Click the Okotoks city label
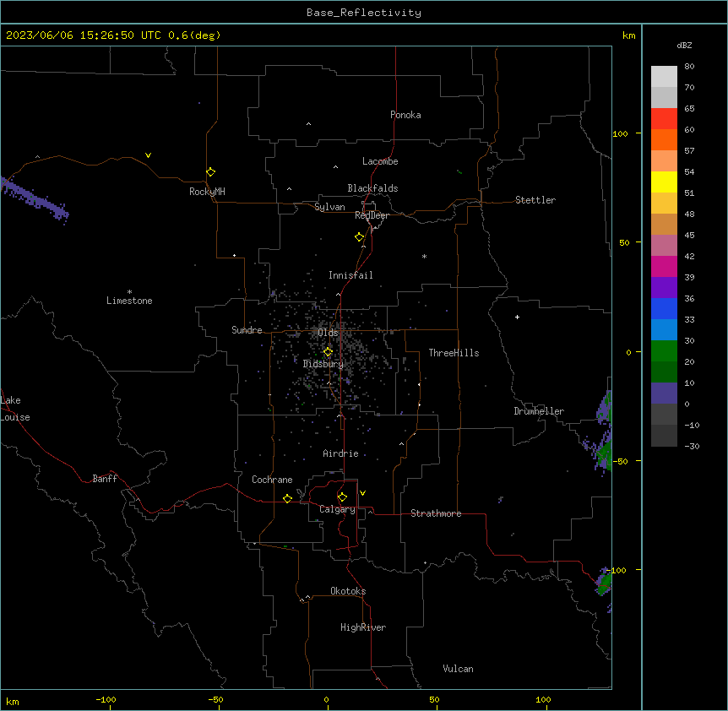728x711 pixels. click(x=348, y=591)
